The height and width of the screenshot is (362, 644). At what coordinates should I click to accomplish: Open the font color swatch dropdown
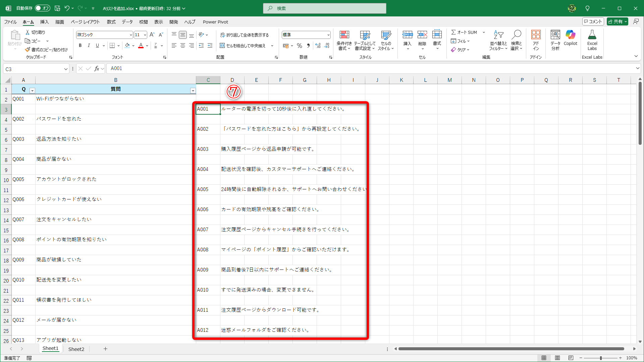[146, 46]
